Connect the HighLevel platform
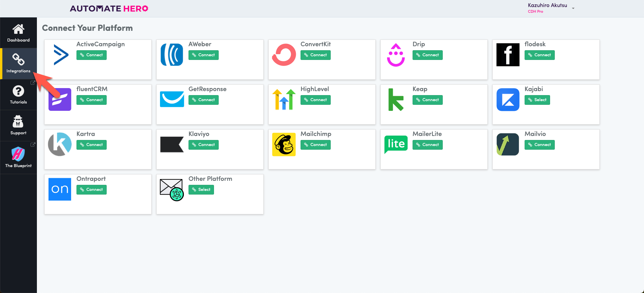644x293 pixels. pyautogui.click(x=316, y=100)
